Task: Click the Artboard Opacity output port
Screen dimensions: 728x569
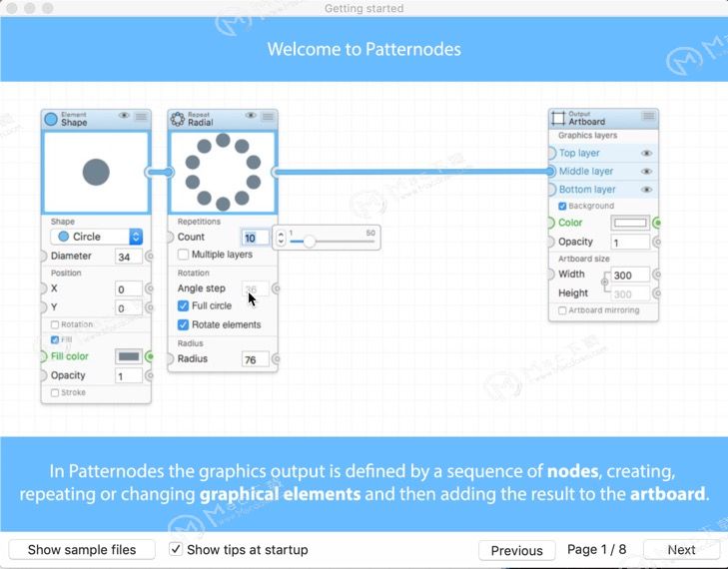Action: point(656,242)
